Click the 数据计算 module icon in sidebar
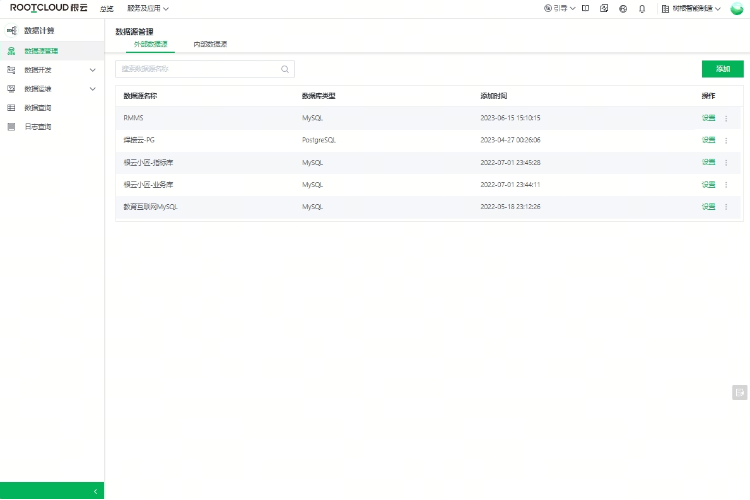The width and height of the screenshot is (750, 500). coord(11,31)
